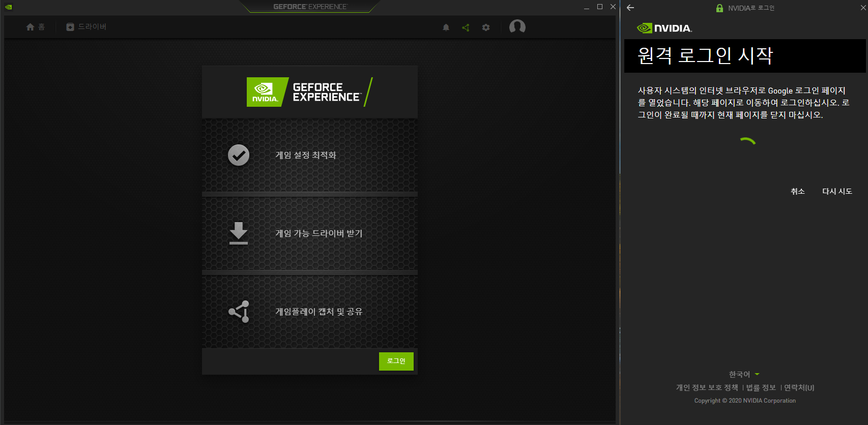Open the Legal Info (법률 정보) link
The width and height of the screenshot is (868, 425).
[x=761, y=387]
